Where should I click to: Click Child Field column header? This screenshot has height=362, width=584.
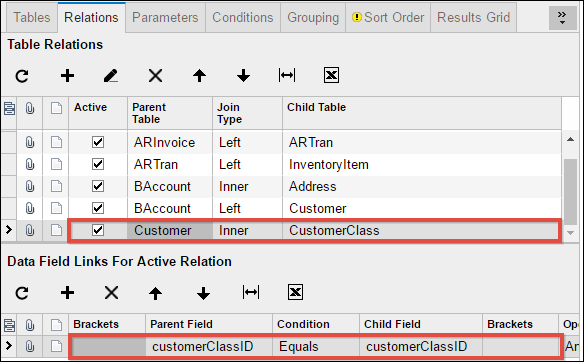point(421,324)
